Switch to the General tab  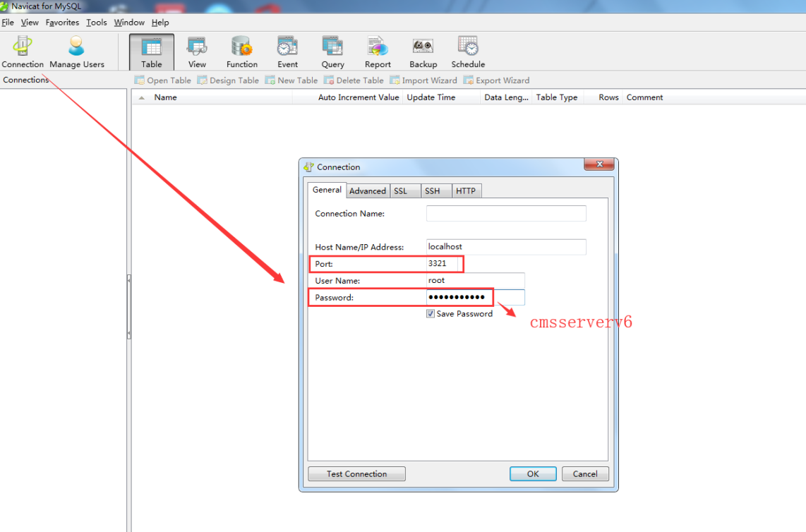pyautogui.click(x=327, y=190)
